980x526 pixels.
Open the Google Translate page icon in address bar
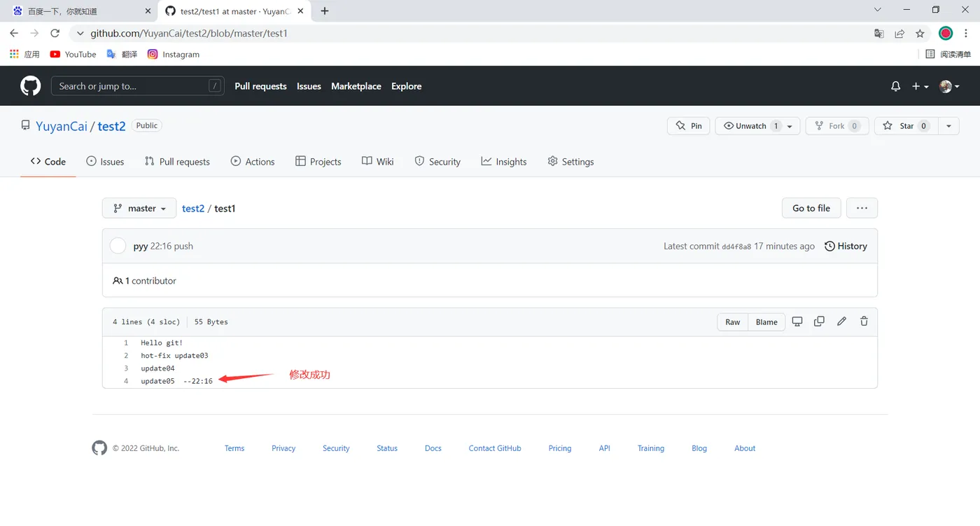(879, 33)
